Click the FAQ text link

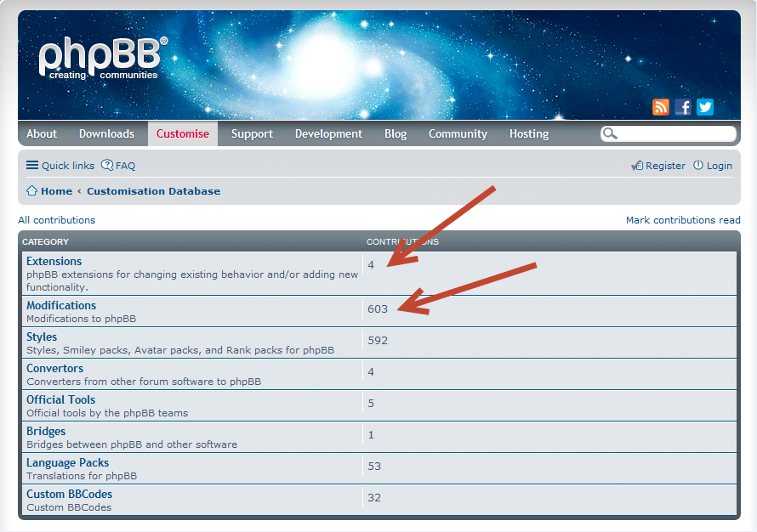click(x=126, y=166)
